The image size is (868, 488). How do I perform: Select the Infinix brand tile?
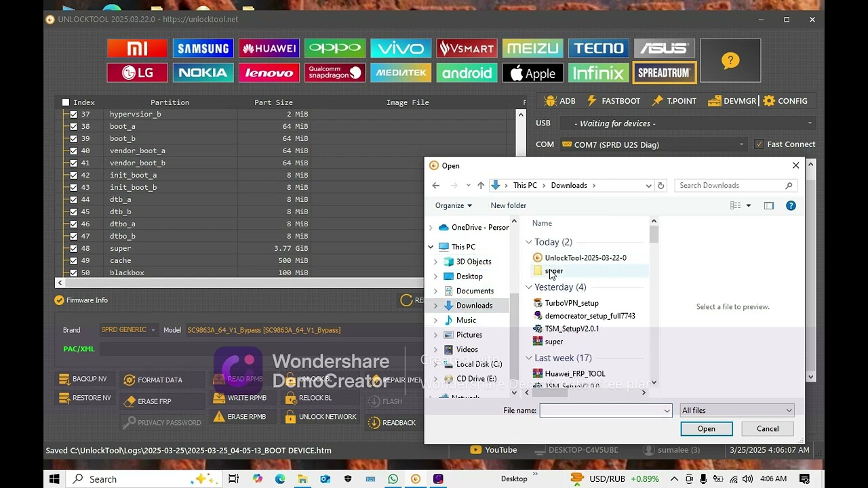(598, 73)
